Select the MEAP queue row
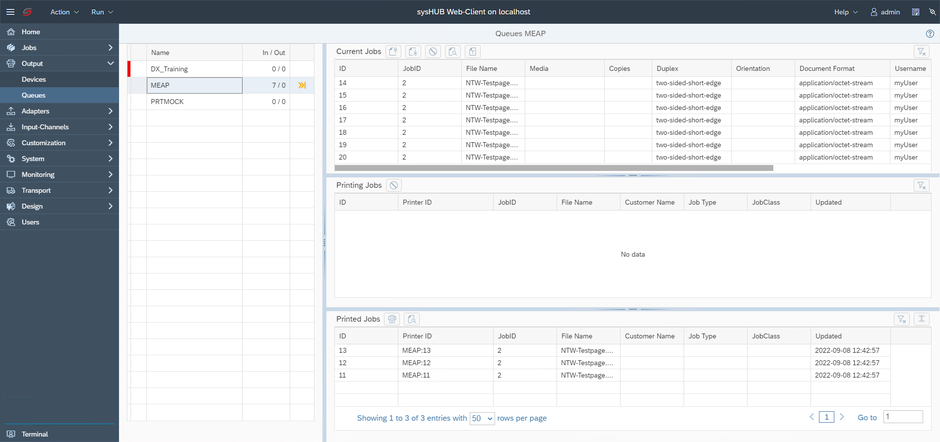This screenshot has width=940, height=442. (221, 86)
